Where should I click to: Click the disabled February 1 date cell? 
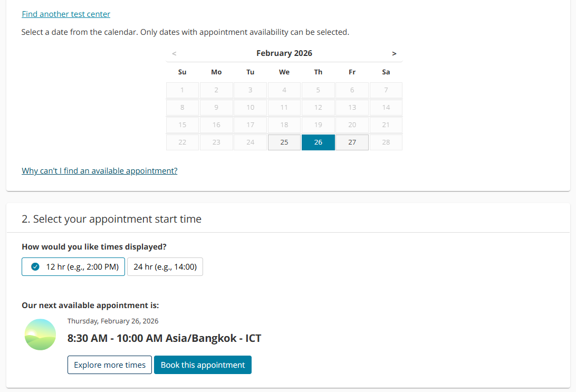point(183,90)
